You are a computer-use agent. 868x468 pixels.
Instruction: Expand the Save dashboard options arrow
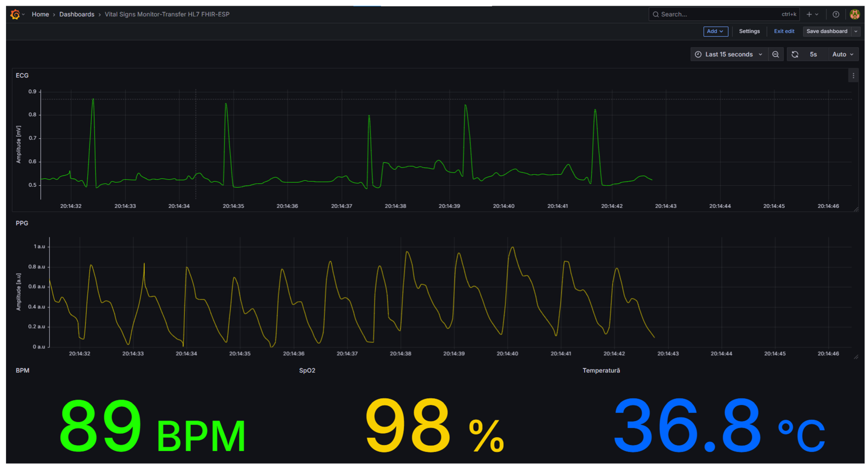click(x=856, y=31)
